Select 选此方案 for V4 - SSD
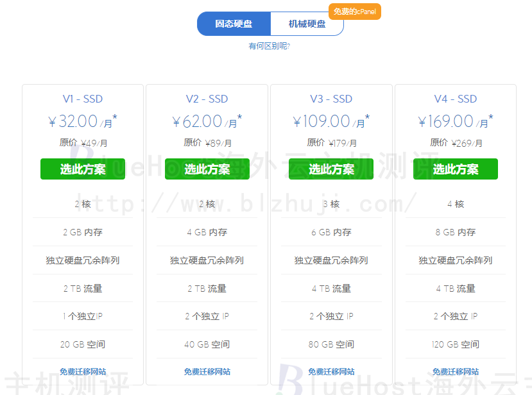 (456, 169)
